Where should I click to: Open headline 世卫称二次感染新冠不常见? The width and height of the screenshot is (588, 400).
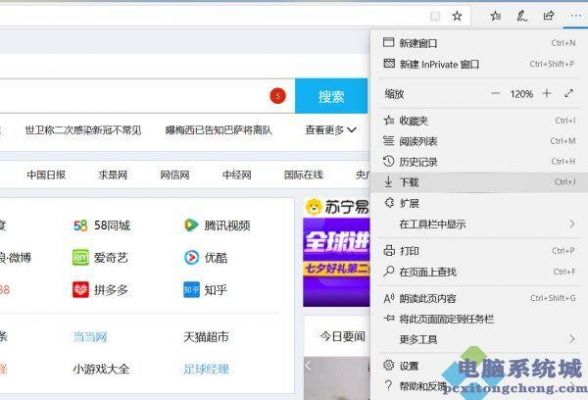pos(83,130)
